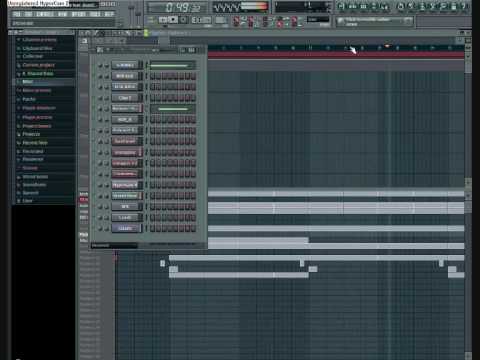Screen dimensions: 480x360
Task: Click the bottom-most channel button below Lead
Action: pos(125,228)
